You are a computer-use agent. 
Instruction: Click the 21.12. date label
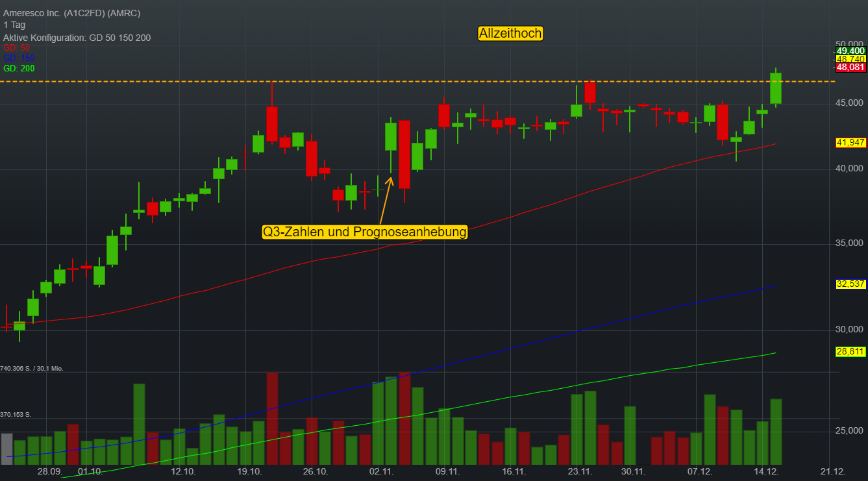832,471
